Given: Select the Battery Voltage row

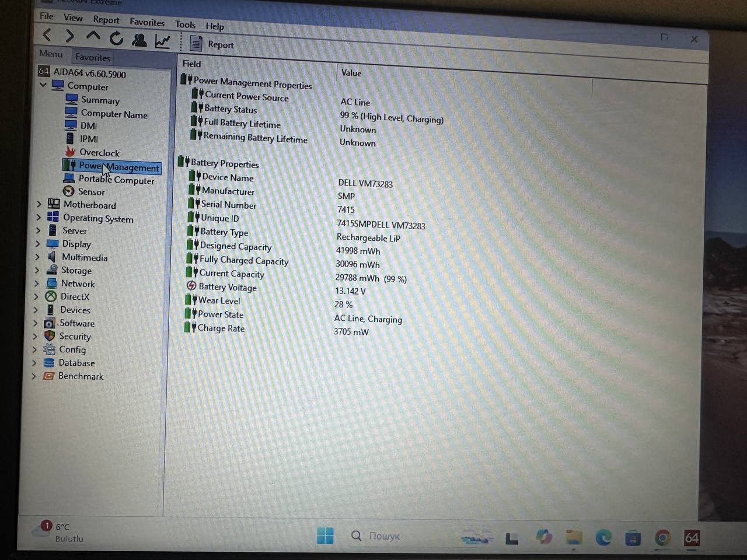Looking at the screenshot, I should click(275, 289).
